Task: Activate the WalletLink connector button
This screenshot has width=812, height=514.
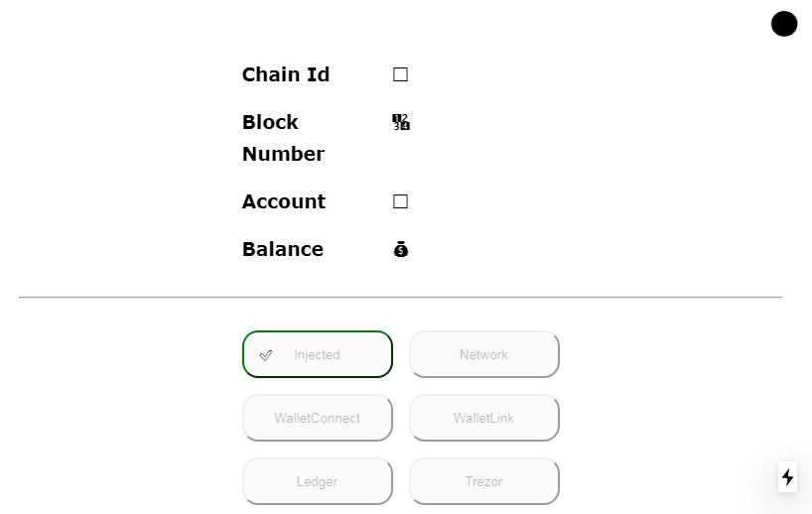Action: (484, 418)
